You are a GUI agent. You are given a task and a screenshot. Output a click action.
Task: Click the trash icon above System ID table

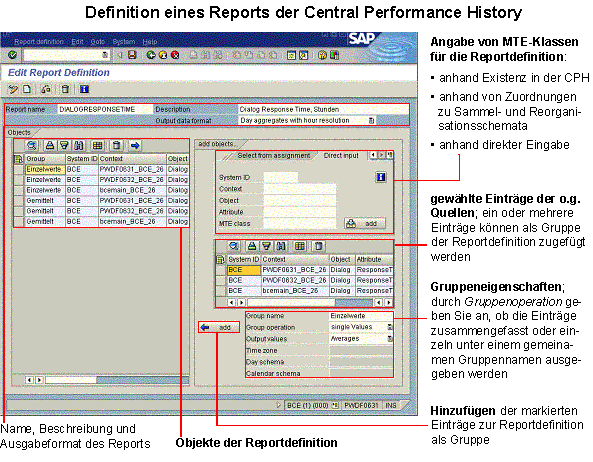(318, 247)
